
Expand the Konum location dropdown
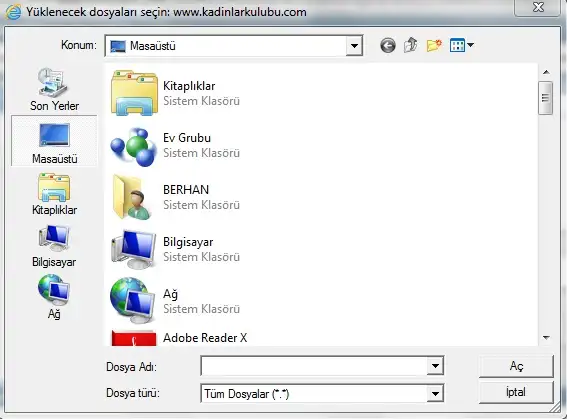click(354, 46)
